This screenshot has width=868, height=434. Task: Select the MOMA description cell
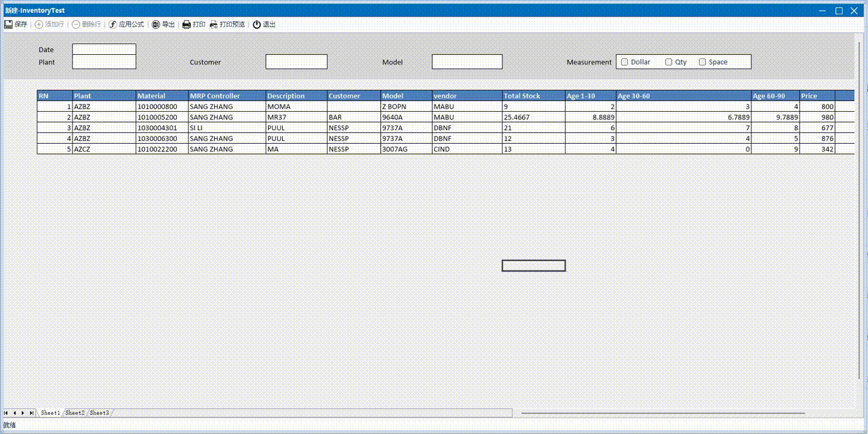(x=296, y=106)
